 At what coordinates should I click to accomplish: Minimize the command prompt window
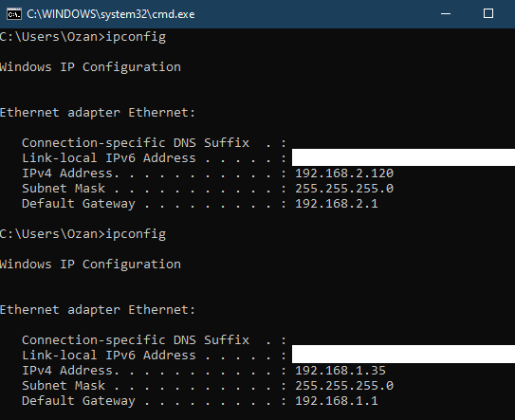(x=446, y=14)
